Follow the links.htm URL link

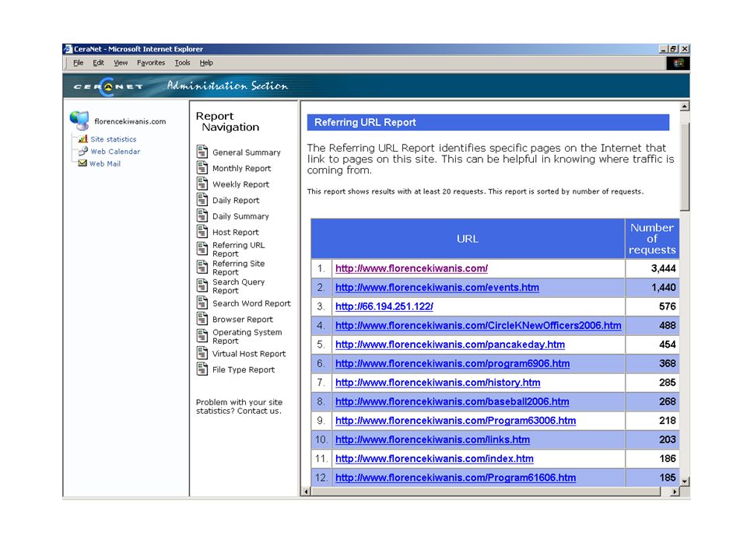[x=433, y=440]
